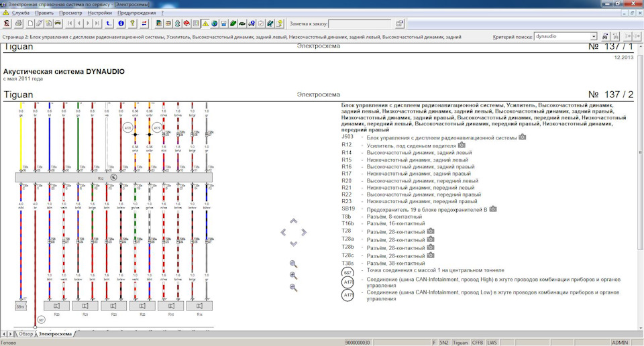Screen dimensions: 644x346
Task: Pan diagram right with the right arrow
Action: coord(304,232)
